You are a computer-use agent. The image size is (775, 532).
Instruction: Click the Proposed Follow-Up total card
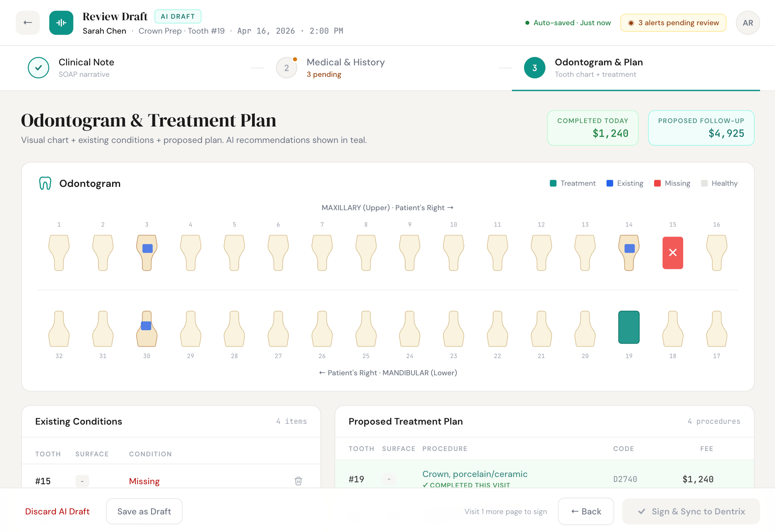pyautogui.click(x=701, y=128)
